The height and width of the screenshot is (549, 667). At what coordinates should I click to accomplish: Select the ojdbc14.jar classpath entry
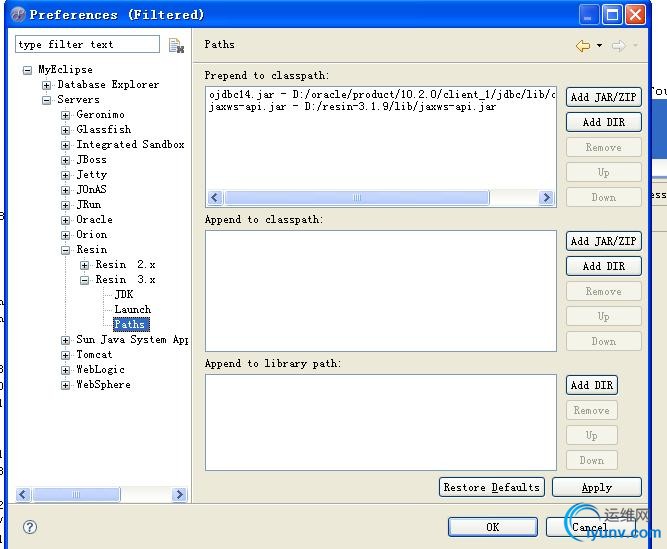pyautogui.click(x=382, y=94)
